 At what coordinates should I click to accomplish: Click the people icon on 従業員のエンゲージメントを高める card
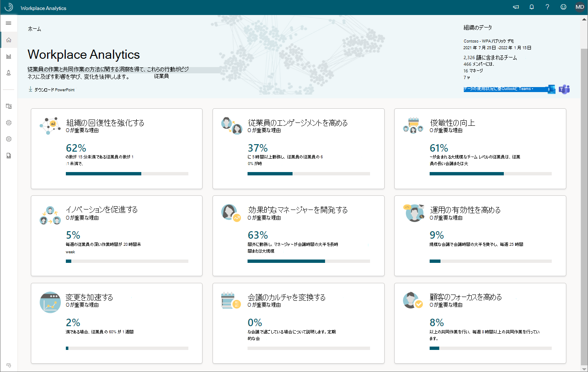(x=232, y=126)
